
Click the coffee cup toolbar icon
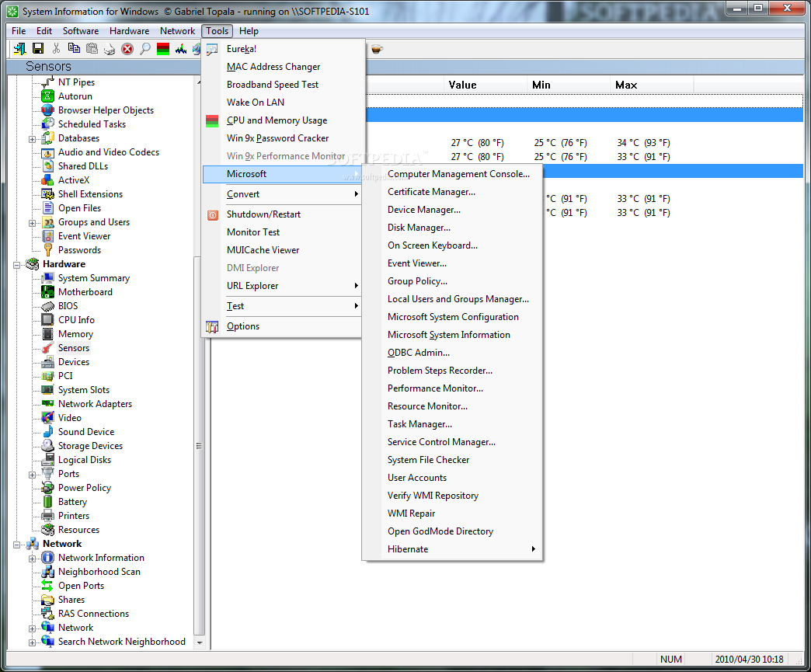point(377,49)
